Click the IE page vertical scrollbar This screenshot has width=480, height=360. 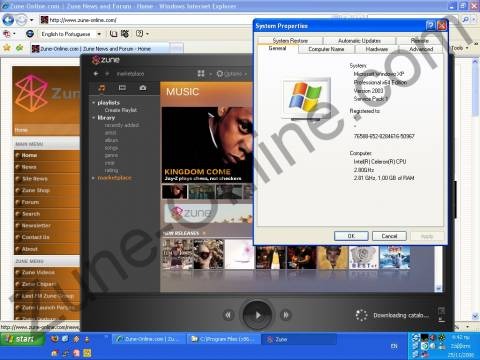click(475, 188)
